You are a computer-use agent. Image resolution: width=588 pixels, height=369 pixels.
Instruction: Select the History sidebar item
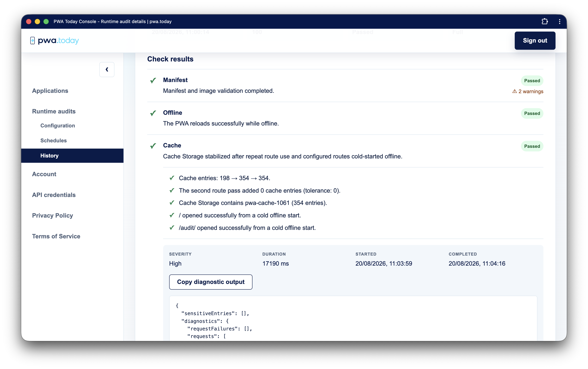tap(72, 155)
